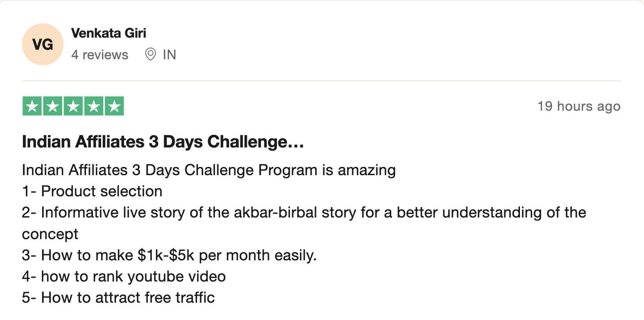Image resolution: width=644 pixels, height=320 pixels.
Task: Open Venkata Giri's reviewer profile name
Action: (108, 33)
